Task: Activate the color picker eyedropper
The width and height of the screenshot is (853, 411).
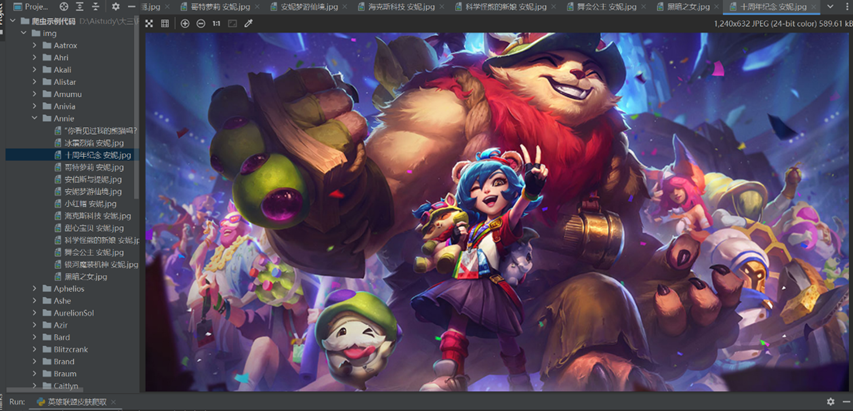Action: click(x=249, y=24)
